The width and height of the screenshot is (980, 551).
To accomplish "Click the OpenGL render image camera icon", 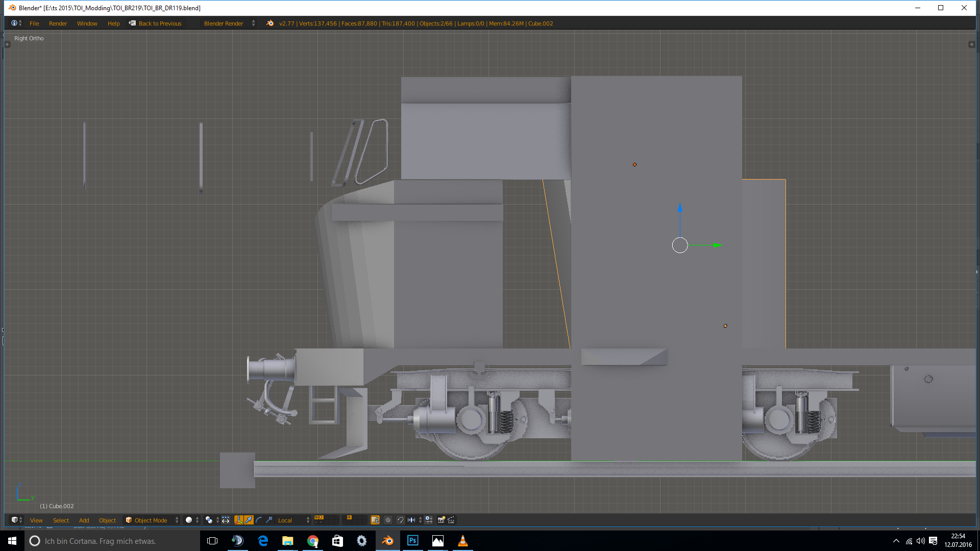I will (441, 520).
